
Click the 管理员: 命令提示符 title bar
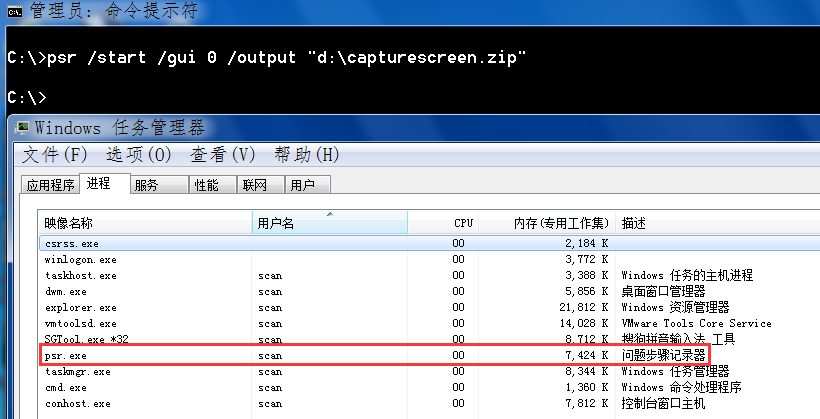412,12
